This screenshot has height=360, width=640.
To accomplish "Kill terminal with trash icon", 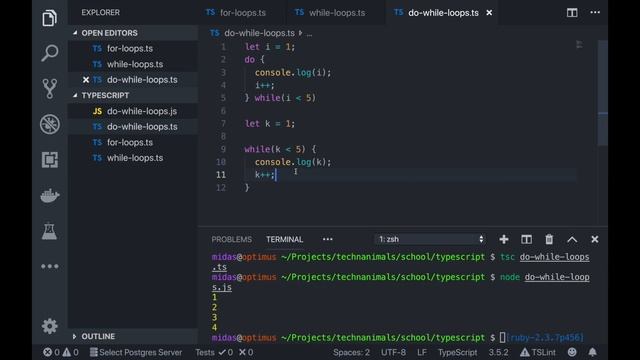I will pyautogui.click(x=549, y=239).
